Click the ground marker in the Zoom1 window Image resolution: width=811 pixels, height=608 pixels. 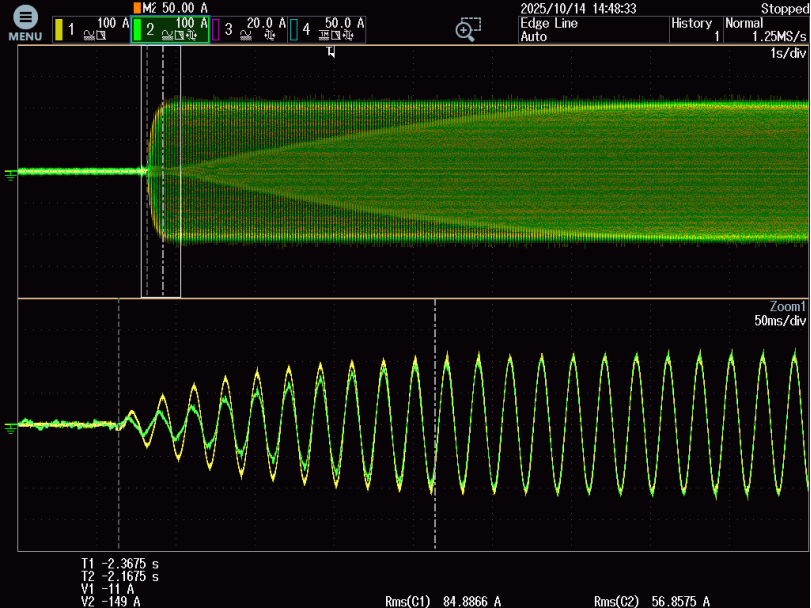tap(11, 426)
